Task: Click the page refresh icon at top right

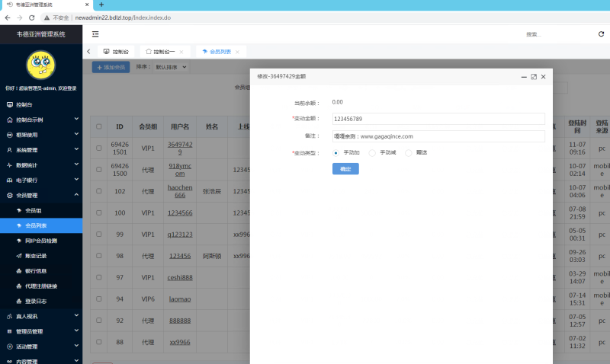Action: 601,34
